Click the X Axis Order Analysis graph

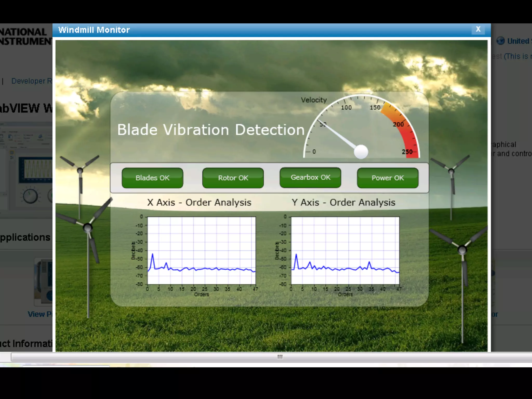pyautogui.click(x=202, y=250)
